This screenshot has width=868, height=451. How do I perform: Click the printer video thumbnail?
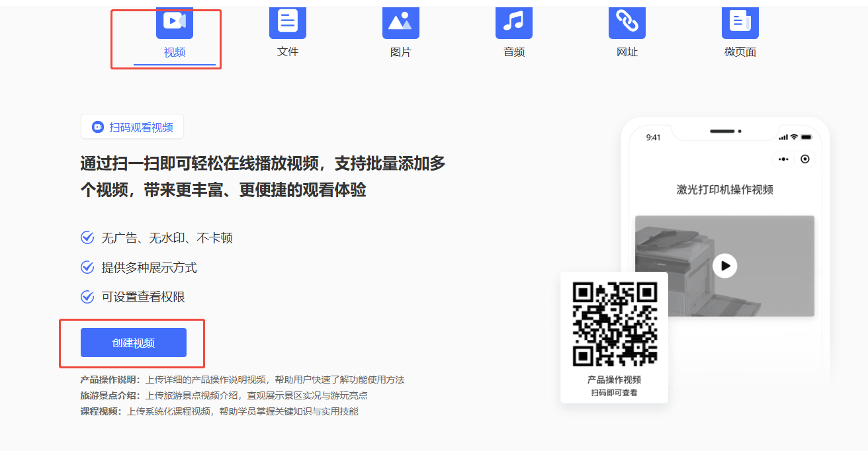coord(724,266)
